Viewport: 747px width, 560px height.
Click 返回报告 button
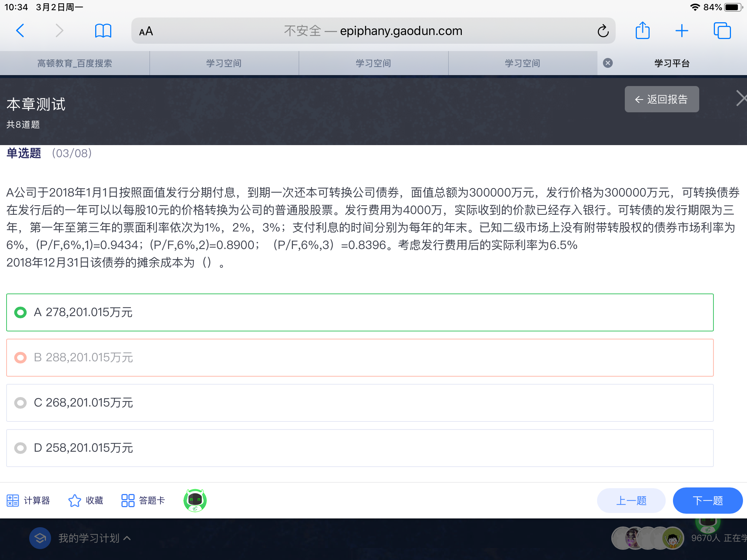[662, 99]
